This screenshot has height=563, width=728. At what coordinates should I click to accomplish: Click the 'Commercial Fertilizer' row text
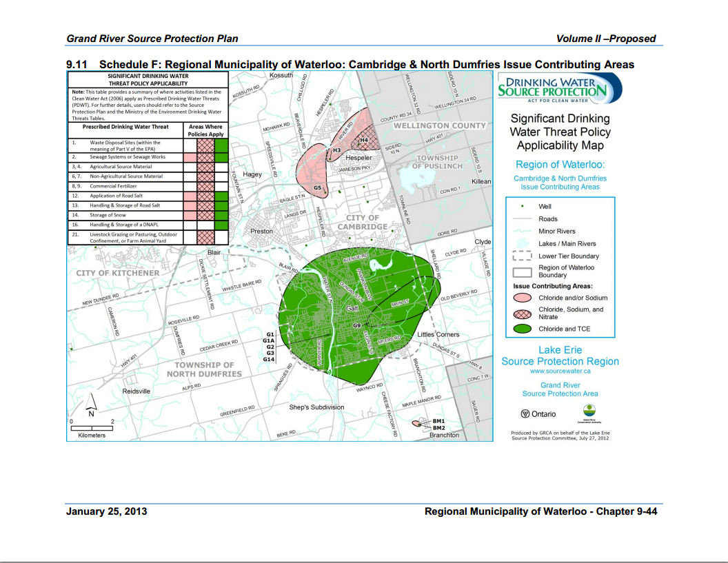pyautogui.click(x=113, y=186)
